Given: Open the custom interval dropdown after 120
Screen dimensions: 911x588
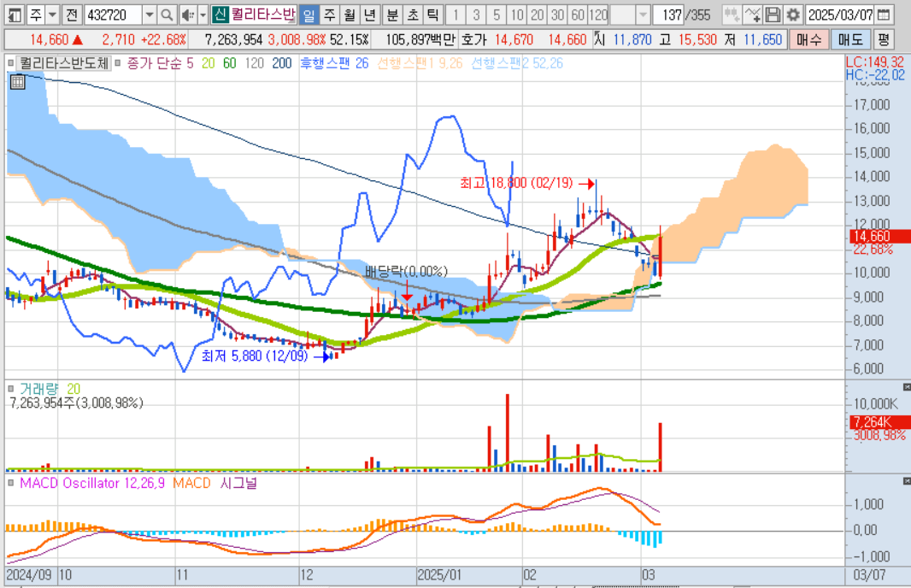Looking at the screenshot, I should tap(643, 15).
